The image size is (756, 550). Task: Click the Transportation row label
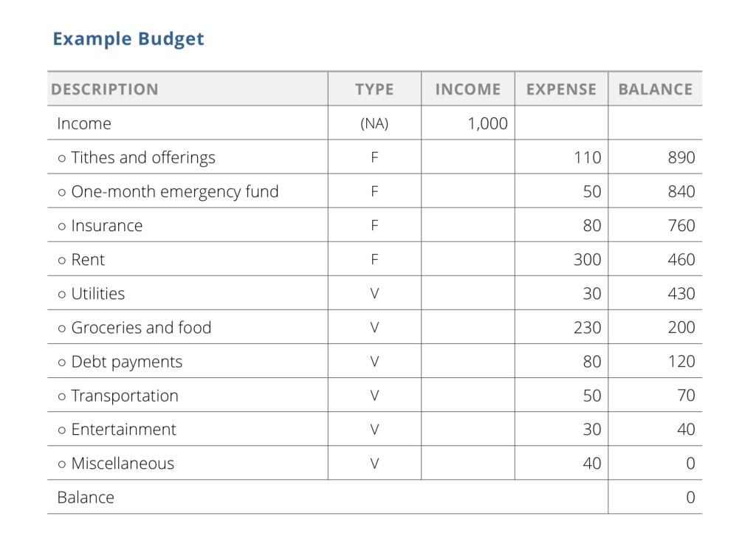(x=124, y=396)
